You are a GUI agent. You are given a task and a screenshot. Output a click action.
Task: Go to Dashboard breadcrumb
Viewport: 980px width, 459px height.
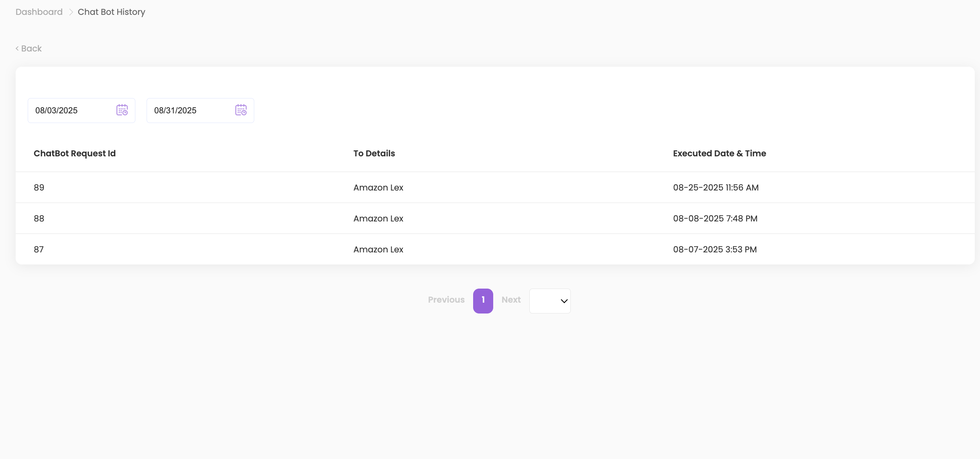39,12
